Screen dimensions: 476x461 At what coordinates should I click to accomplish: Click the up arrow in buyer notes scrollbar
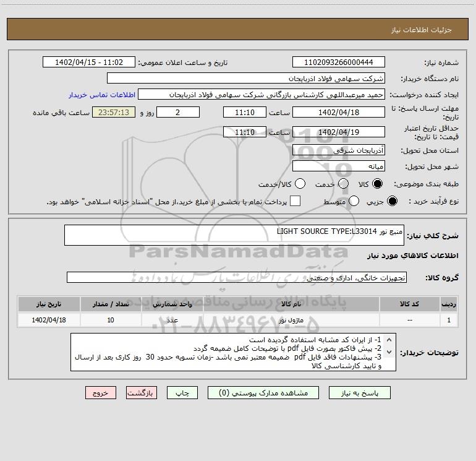pos(389,340)
